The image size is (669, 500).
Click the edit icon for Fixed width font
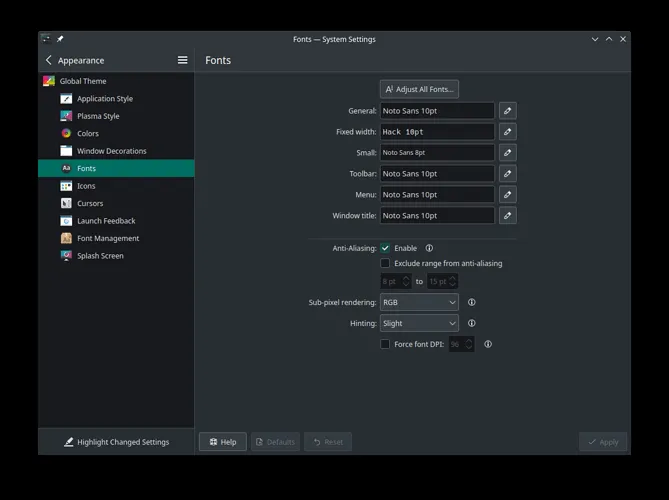(508, 132)
